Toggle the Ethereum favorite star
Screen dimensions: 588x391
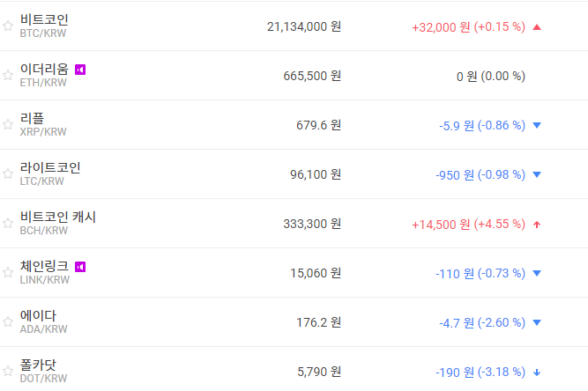[x=8, y=76]
